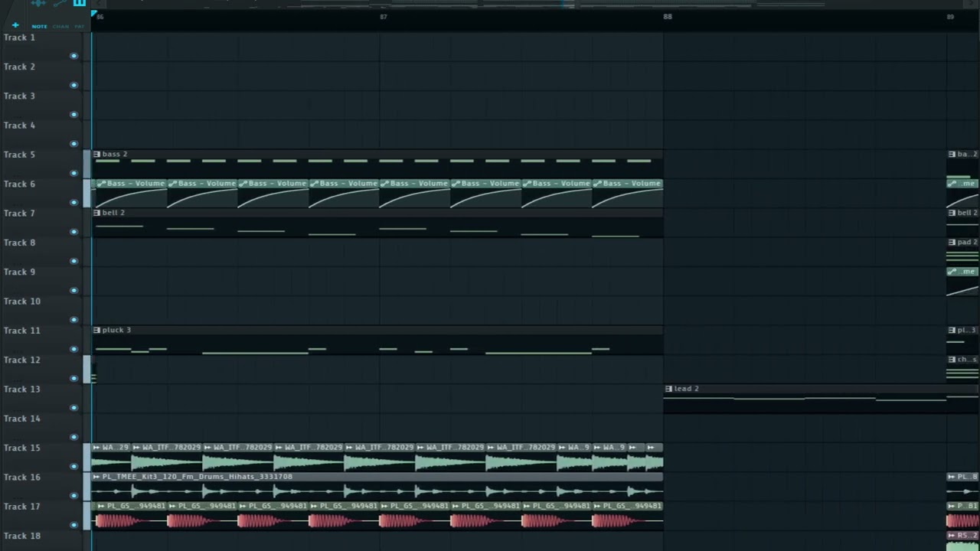
Task: Open the ch..s clip menu icon
Action: (952, 359)
